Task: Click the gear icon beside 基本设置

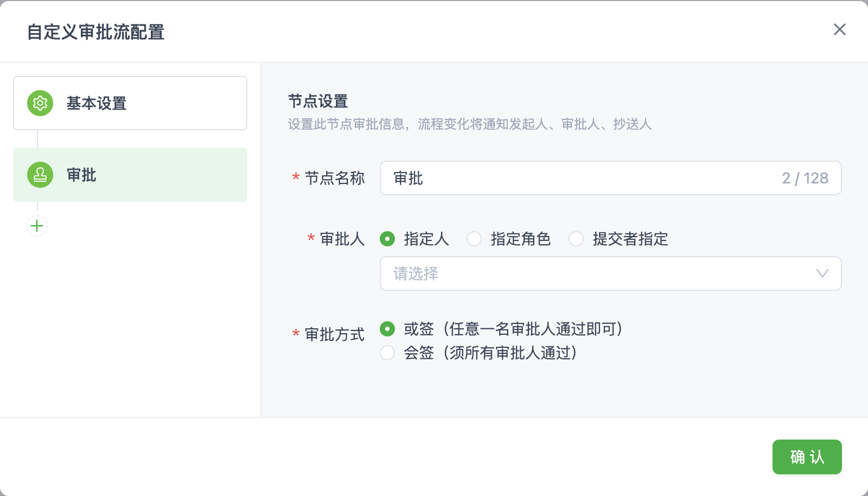Action: click(39, 103)
